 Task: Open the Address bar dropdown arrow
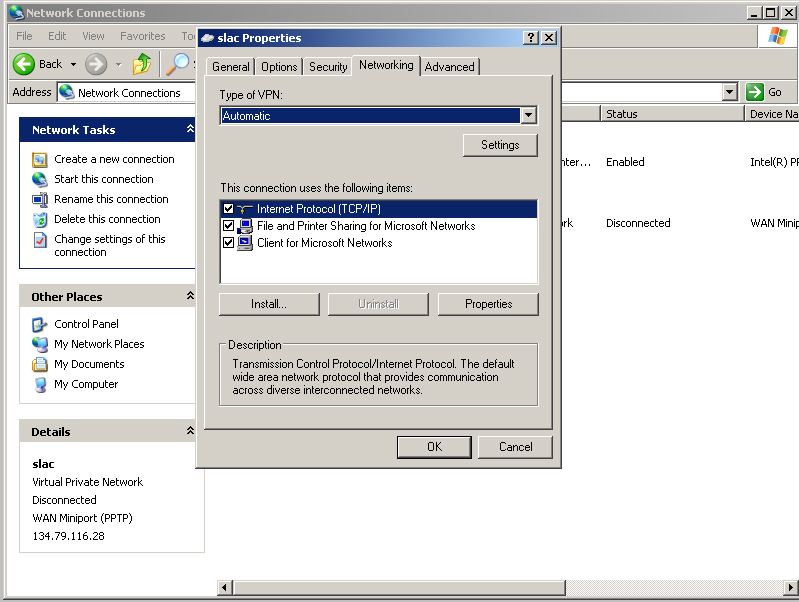(x=730, y=92)
